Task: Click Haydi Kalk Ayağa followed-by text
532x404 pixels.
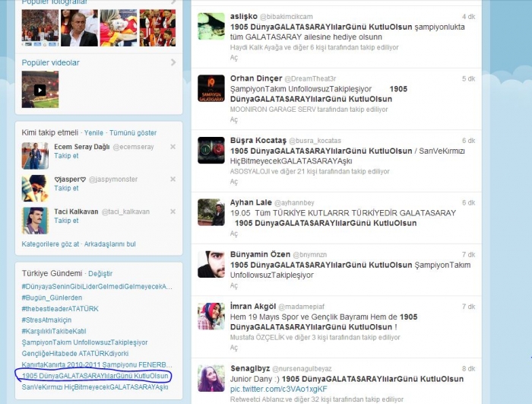Action: tap(314, 48)
